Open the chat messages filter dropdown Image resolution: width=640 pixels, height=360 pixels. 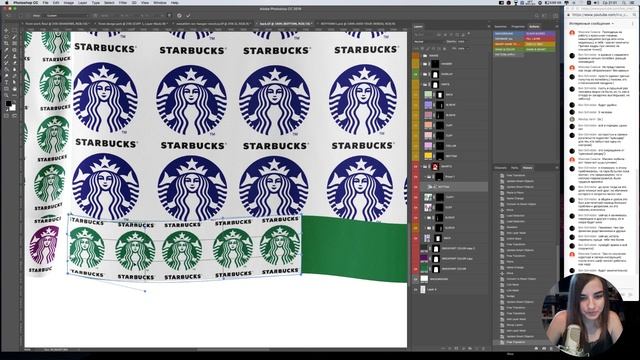coord(591,24)
